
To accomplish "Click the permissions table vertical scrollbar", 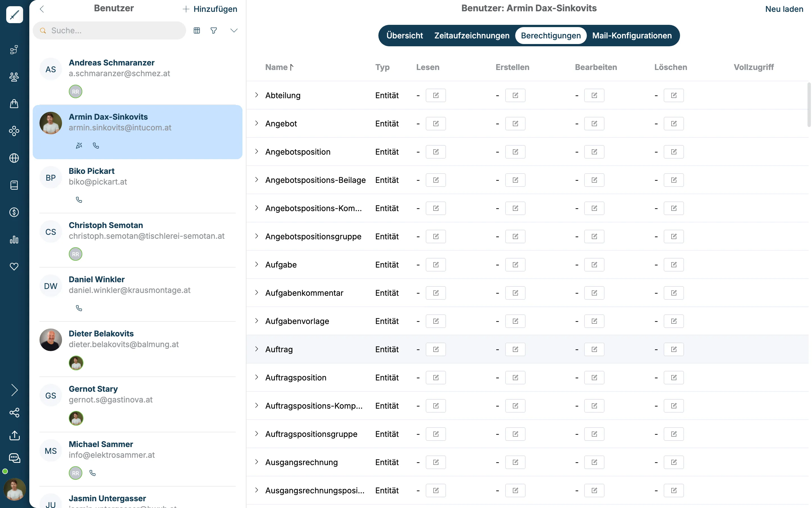I will (x=809, y=104).
